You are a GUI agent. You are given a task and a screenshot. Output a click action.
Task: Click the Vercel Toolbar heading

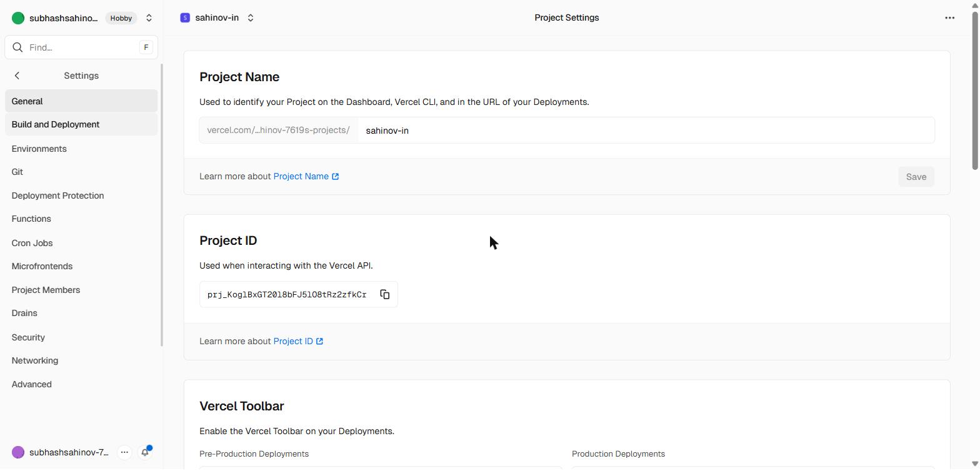(x=242, y=406)
